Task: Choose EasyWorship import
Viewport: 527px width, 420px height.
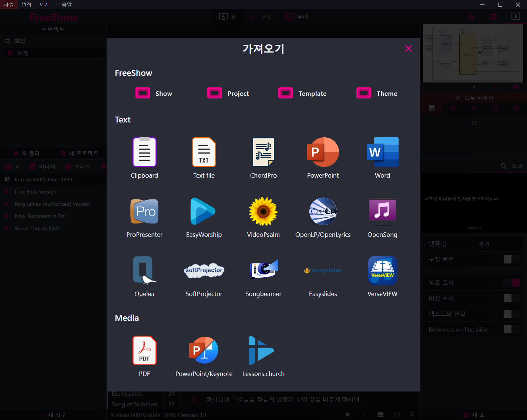Action: pyautogui.click(x=204, y=217)
